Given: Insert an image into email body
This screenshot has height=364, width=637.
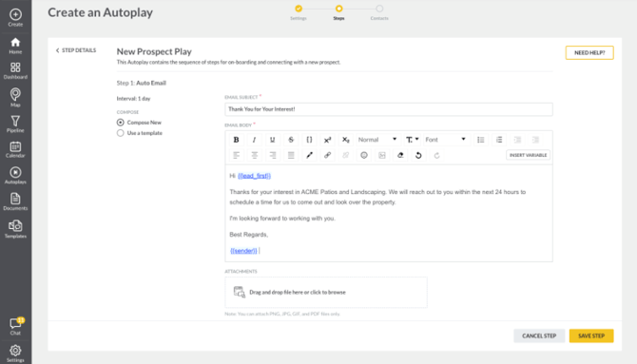Looking at the screenshot, I should click(382, 155).
